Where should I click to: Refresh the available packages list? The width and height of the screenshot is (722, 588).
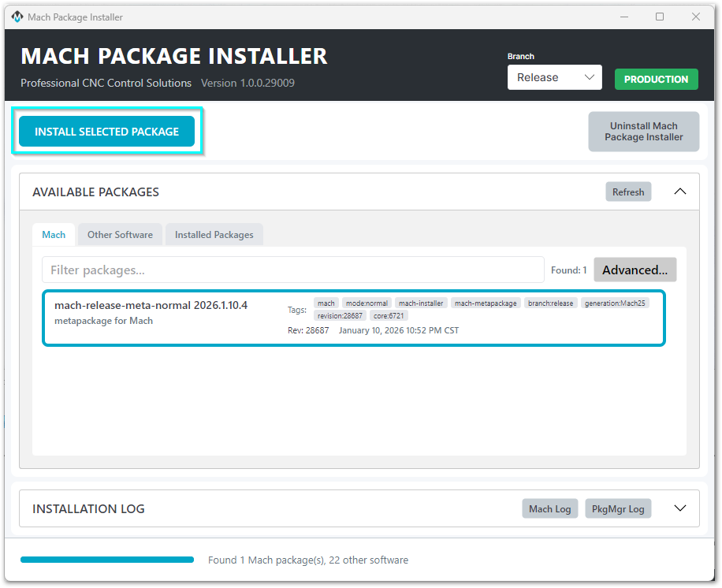627,192
